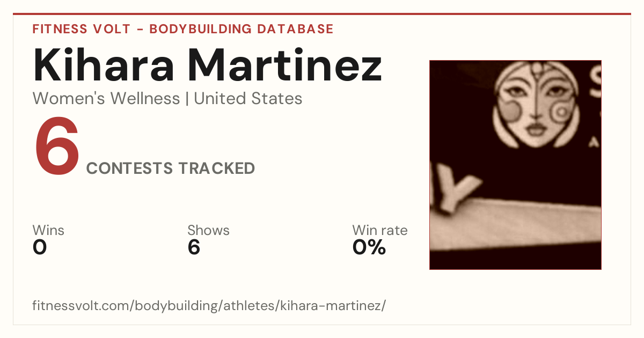644x338 pixels.
Task: Select the Contests Tracked label
Action: click(171, 168)
